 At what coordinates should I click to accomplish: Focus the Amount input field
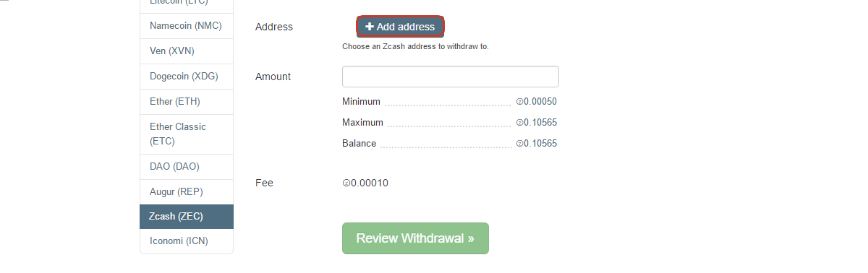(x=450, y=77)
